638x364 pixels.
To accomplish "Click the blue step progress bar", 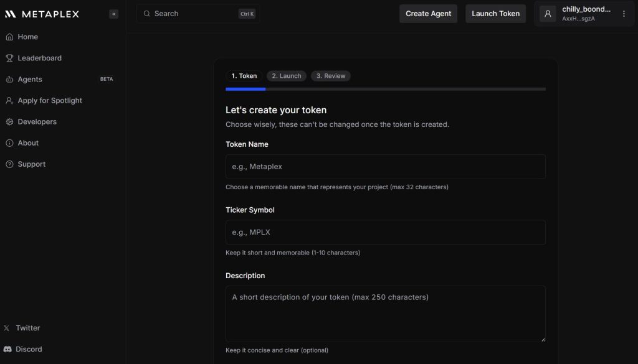I will click(245, 89).
